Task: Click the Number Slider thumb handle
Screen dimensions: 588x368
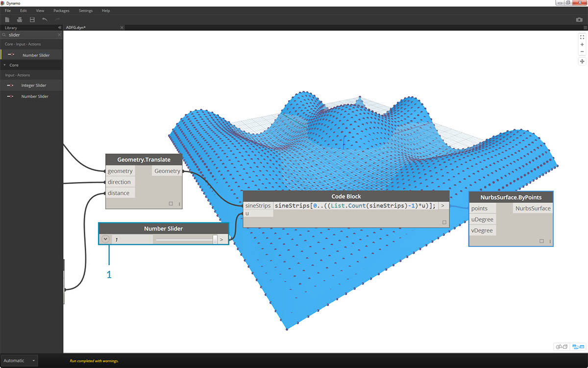Action: pos(215,239)
